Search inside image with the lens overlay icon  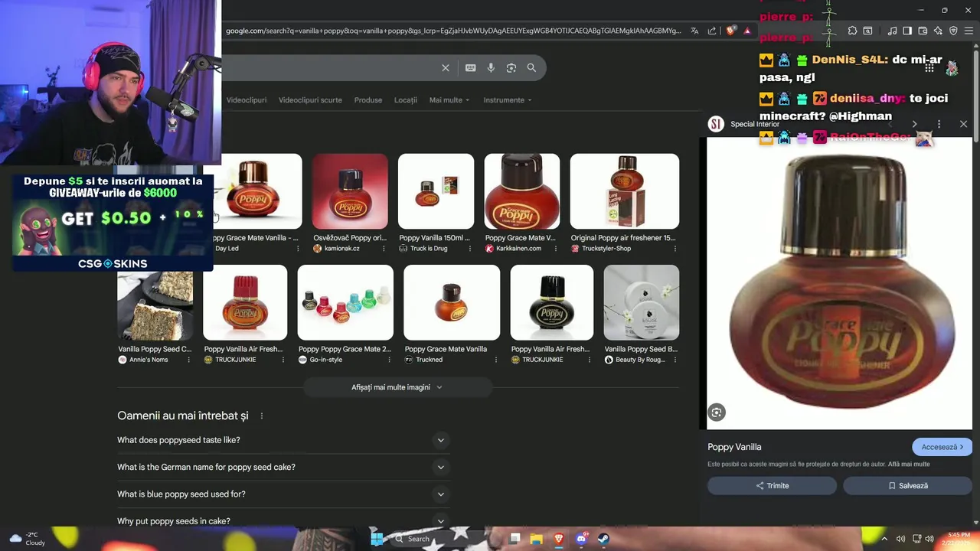(x=717, y=412)
